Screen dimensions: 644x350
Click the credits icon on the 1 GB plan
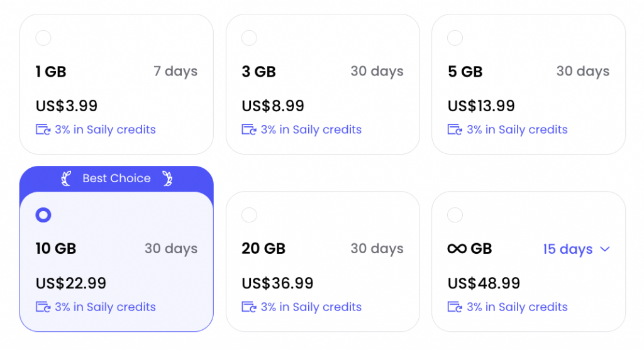[x=43, y=129]
